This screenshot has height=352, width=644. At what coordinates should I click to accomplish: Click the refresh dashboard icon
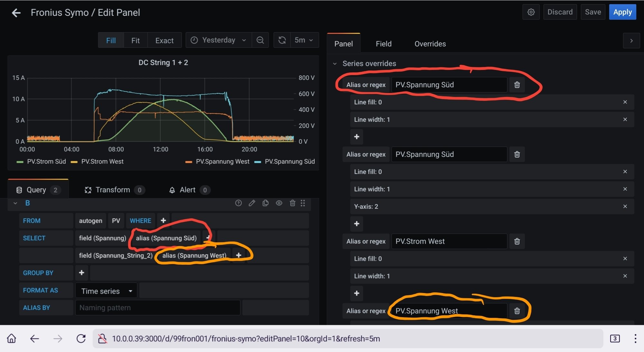pyautogui.click(x=282, y=40)
